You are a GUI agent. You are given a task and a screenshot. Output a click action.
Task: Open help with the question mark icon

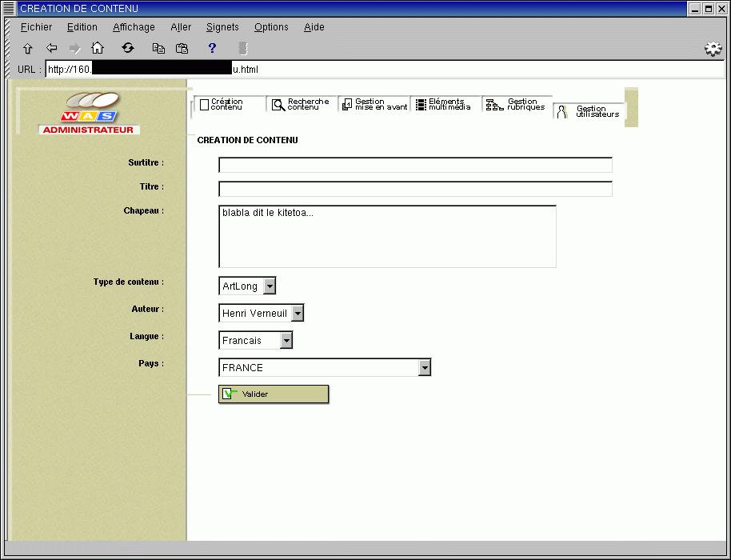212,49
